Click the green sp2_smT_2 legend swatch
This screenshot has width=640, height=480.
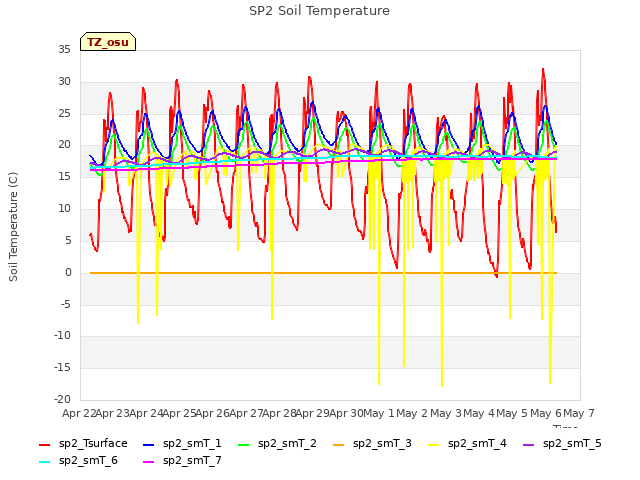[x=243, y=444]
